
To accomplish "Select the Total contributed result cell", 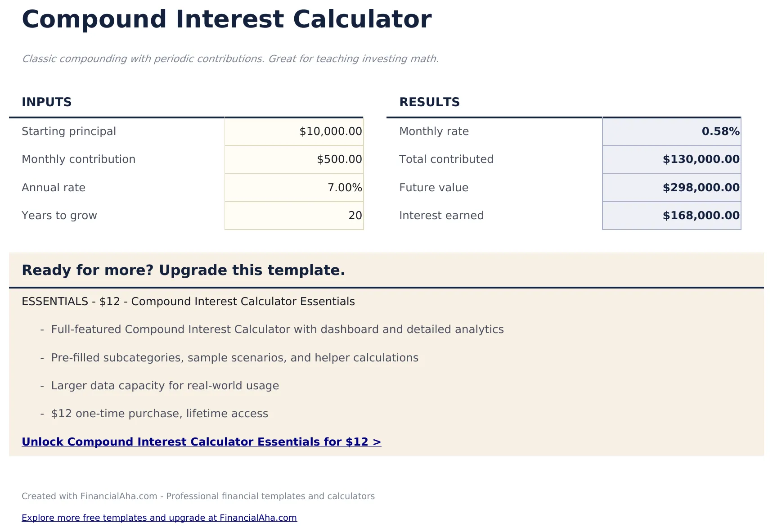I will (671, 159).
